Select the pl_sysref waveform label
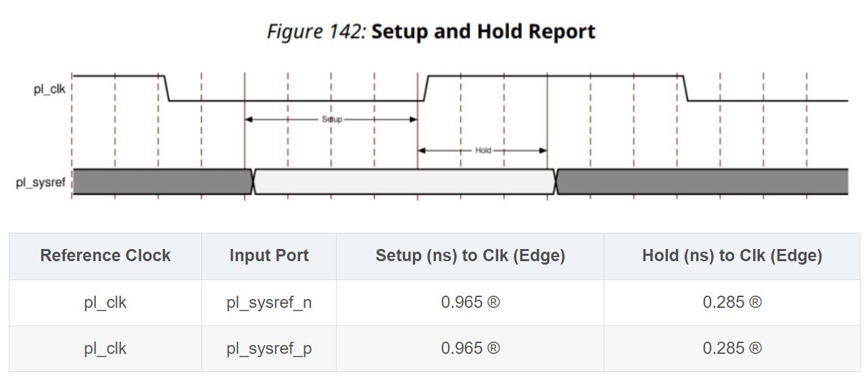Image resolution: width=868 pixels, height=385 pixels. 41,183
